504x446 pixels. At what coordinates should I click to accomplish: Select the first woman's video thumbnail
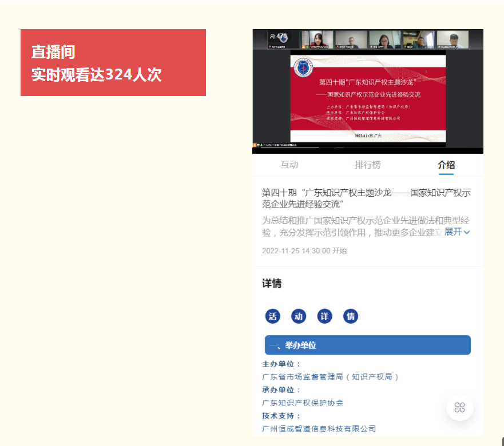pyautogui.click(x=317, y=39)
